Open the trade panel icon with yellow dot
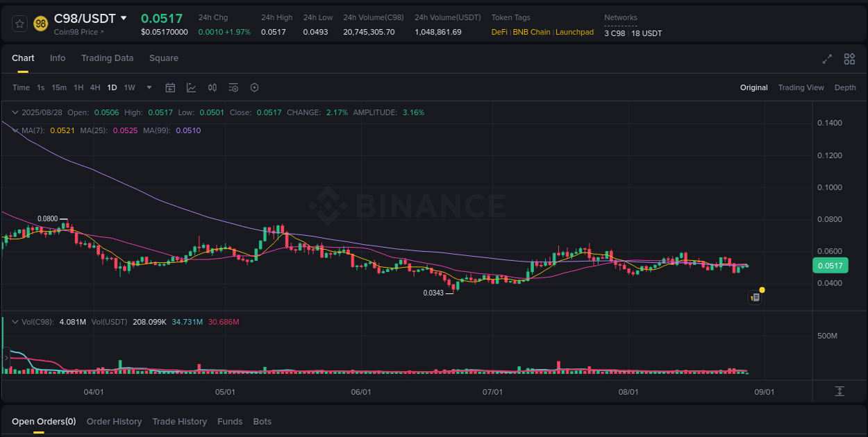868x437 pixels. [756, 297]
